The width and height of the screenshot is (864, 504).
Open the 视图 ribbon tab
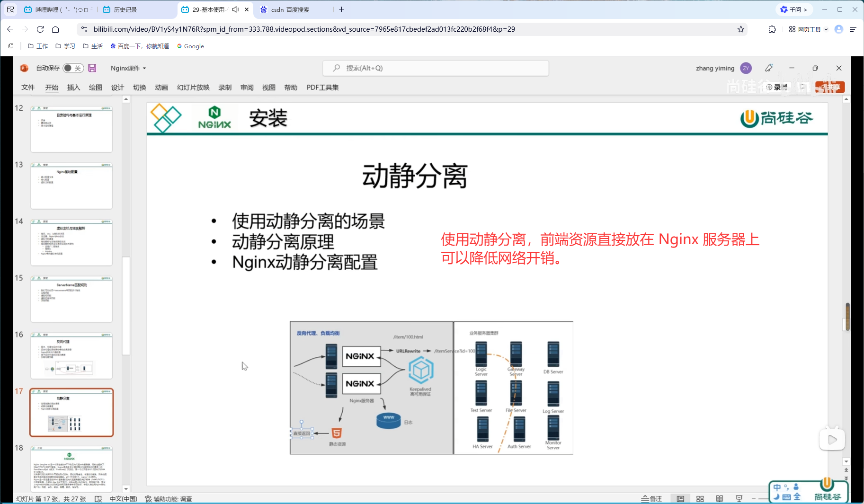click(x=269, y=88)
